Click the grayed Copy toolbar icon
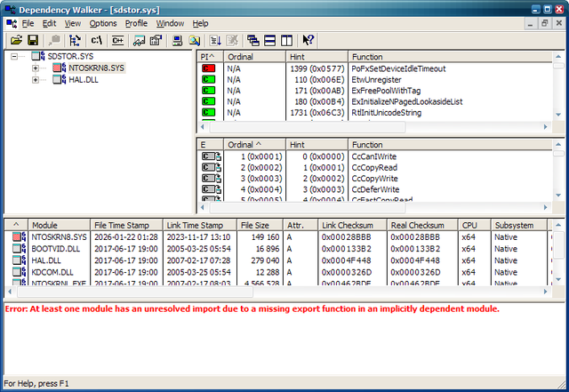Viewport: 569px width, 392px height. pos(54,40)
